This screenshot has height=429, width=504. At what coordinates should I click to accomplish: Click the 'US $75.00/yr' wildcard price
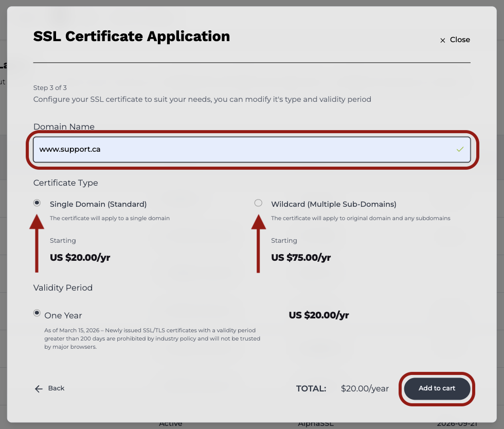tap(301, 258)
